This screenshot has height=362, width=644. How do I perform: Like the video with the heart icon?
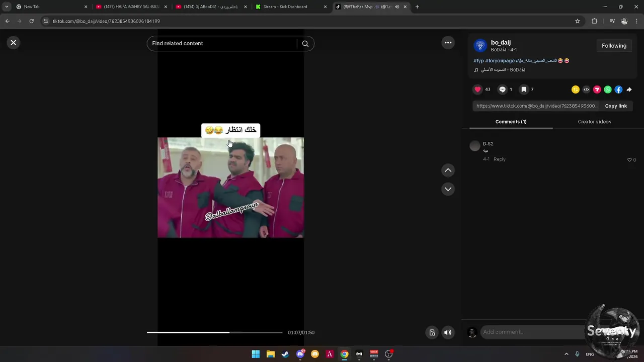pos(477,89)
